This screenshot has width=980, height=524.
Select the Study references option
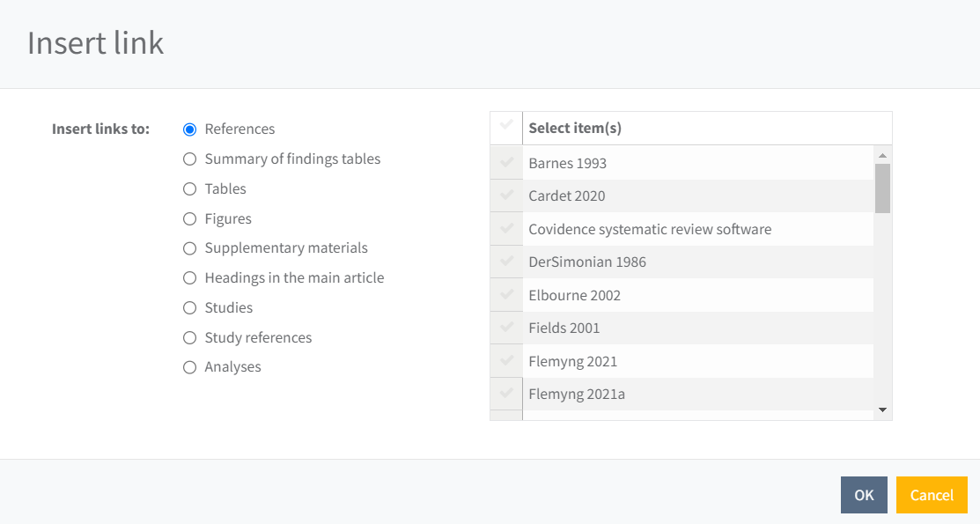coord(189,337)
